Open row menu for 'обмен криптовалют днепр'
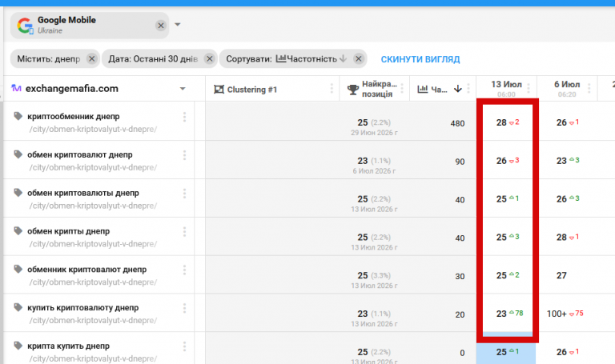This screenshot has width=615, height=364. (x=184, y=155)
